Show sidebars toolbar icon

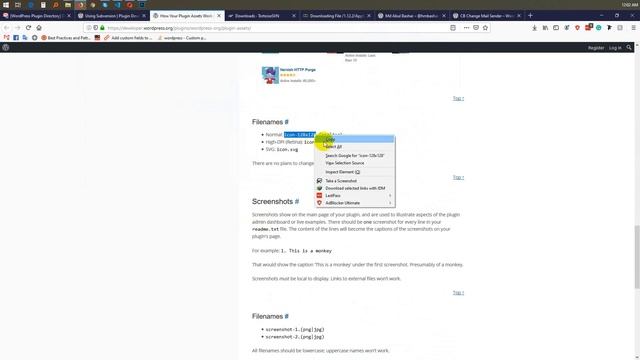click(556, 28)
